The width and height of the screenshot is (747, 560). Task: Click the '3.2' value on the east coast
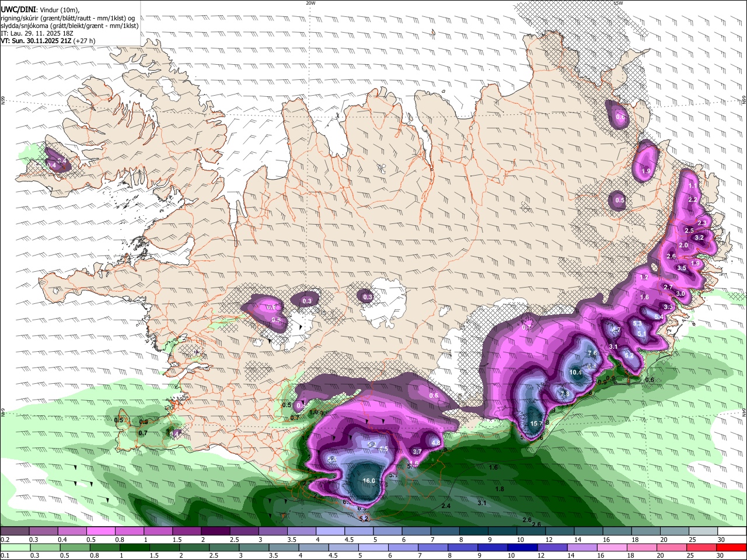point(699,238)
